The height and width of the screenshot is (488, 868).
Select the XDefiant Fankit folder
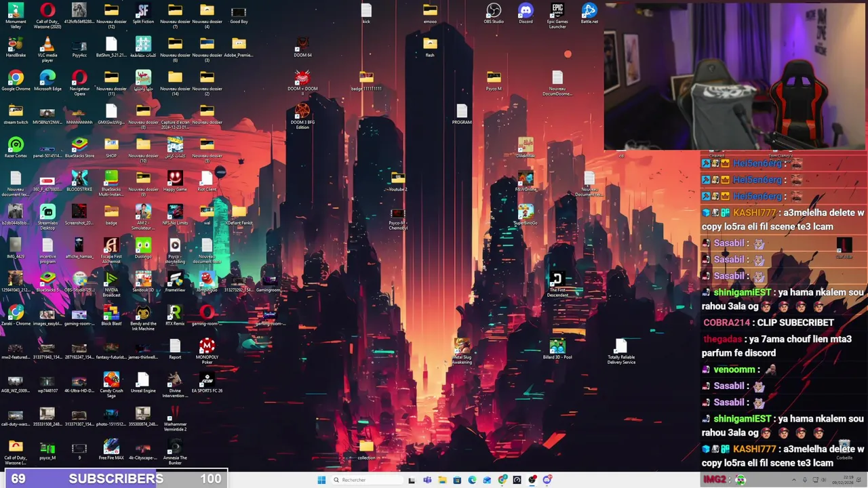[239, 215]
